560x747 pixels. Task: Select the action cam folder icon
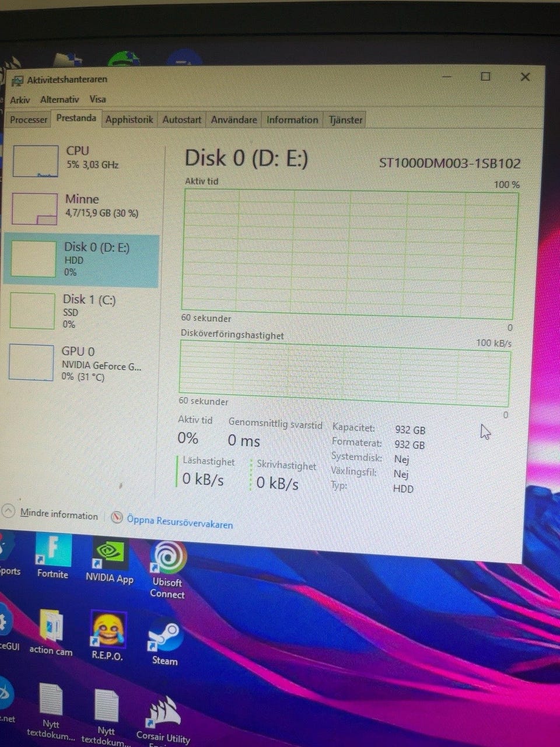[51, 626]
